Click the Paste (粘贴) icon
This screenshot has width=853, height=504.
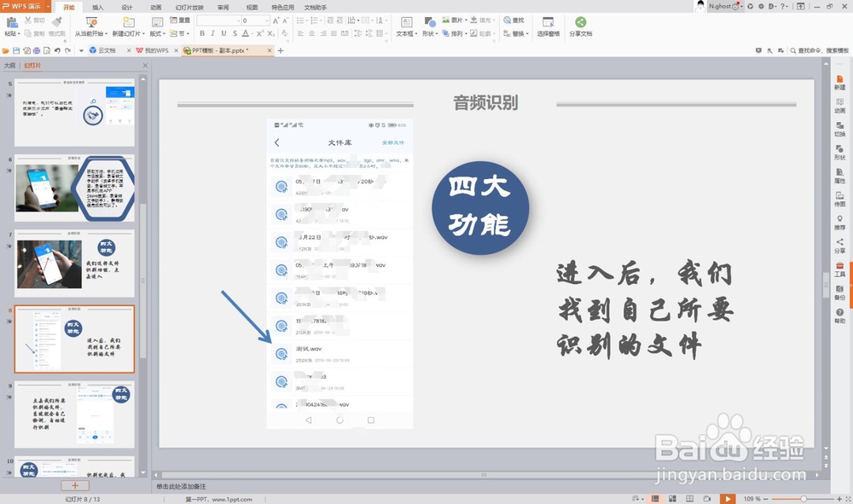(x=11, y=23)
